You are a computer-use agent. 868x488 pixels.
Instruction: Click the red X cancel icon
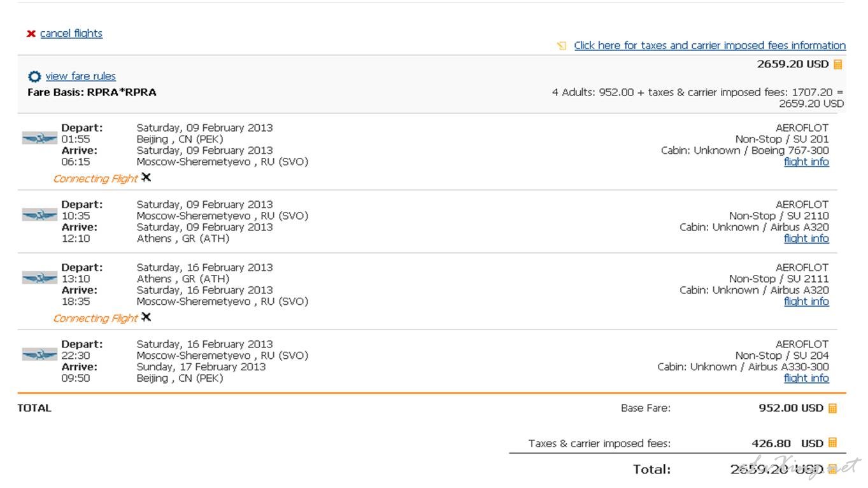click(x=31, y=34)
